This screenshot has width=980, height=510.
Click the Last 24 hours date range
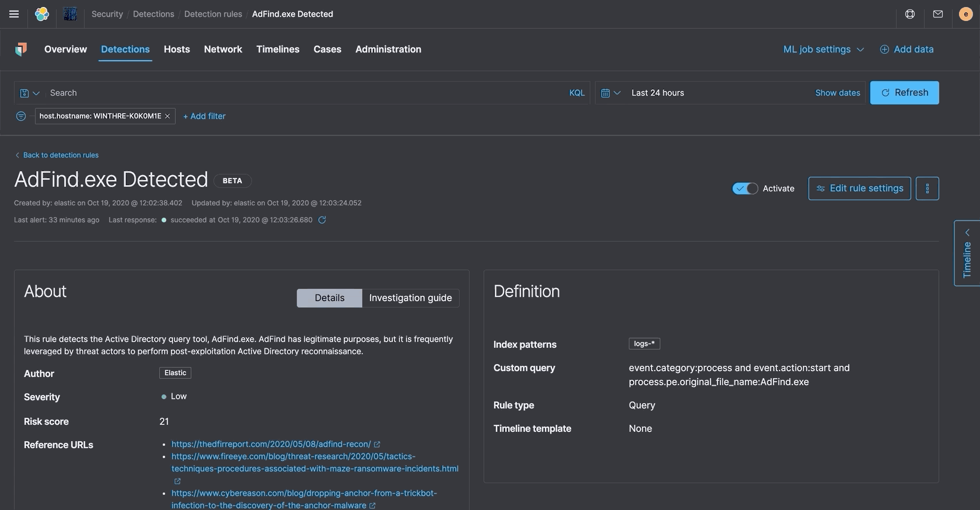click(658, 93)
